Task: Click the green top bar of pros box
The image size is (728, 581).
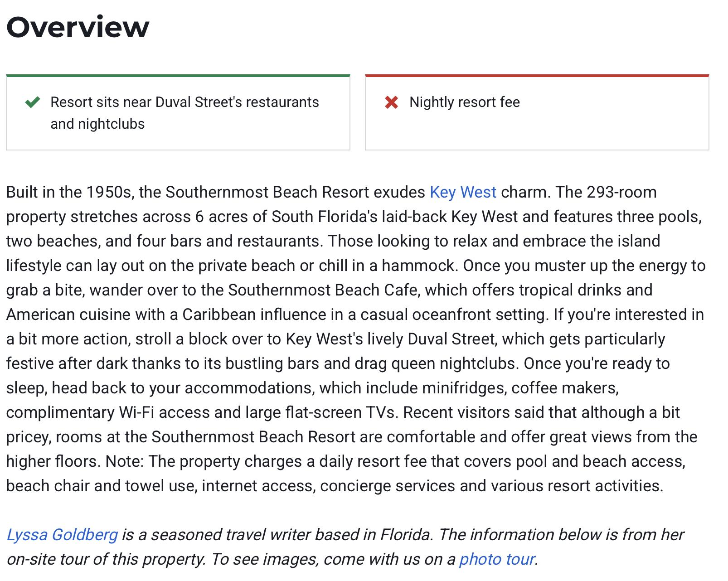Action: [x=178, y=76]
